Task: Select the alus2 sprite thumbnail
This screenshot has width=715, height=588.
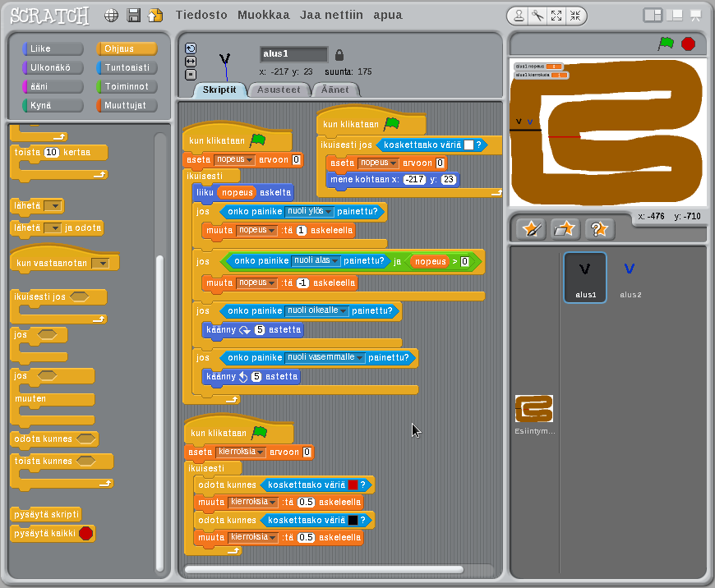Action: (630, 277)
